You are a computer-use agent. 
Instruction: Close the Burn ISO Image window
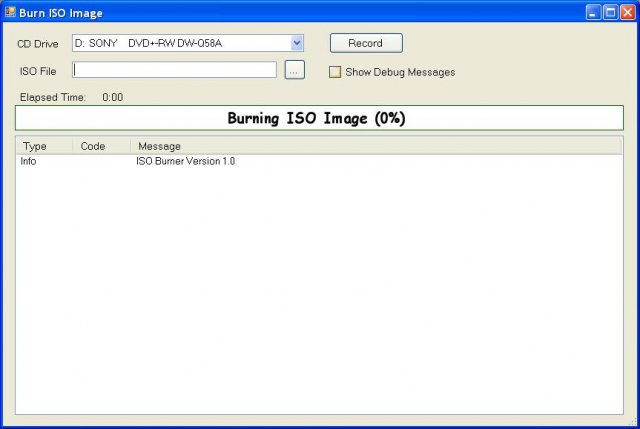(x=628, y=13)
